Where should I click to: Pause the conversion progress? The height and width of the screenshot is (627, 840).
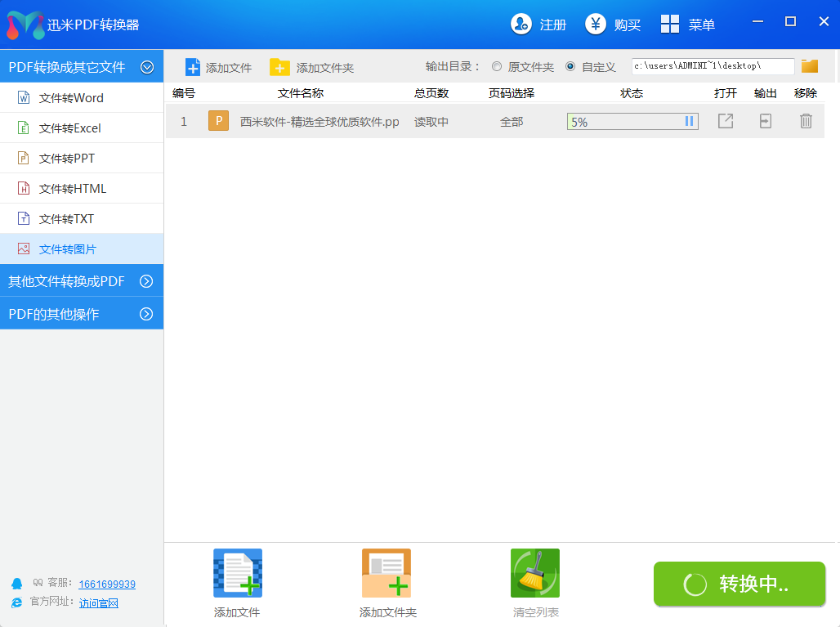[689, 121]
